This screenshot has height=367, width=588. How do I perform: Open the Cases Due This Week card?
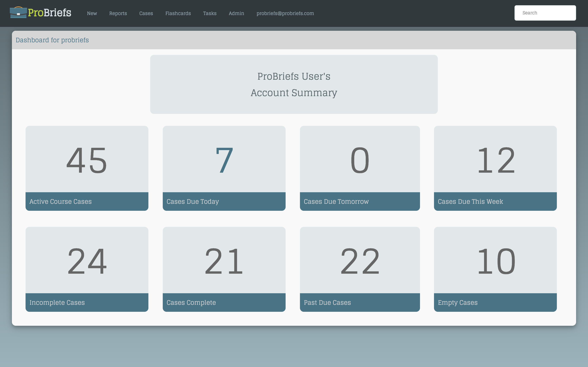pyautogui.click(x=495, y=168)
